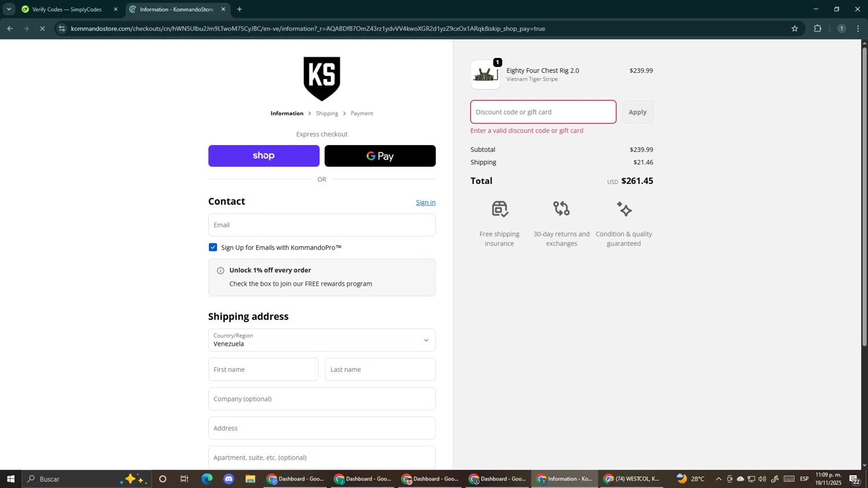Image resolution: width=868 pixels, height=488 pixels.
Task: Click the info icon beside Unlock 1% off
Action: (220, 271)
